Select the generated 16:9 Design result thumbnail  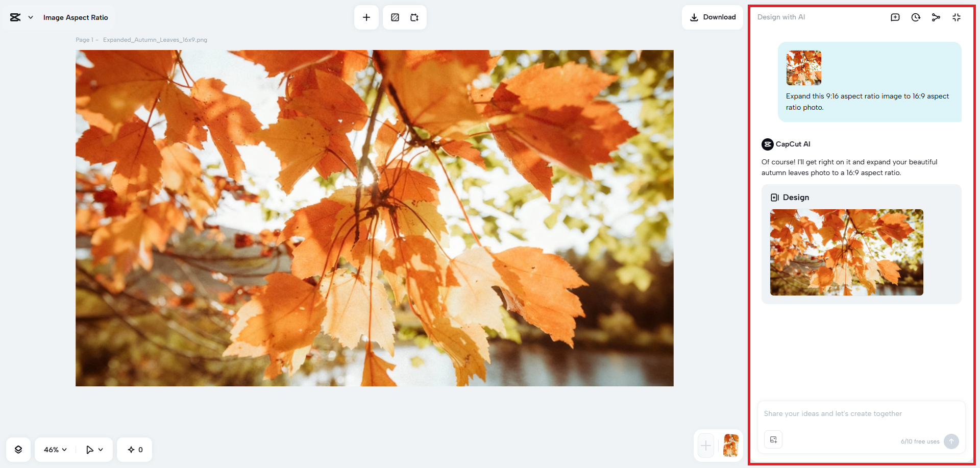pos(846,252)
